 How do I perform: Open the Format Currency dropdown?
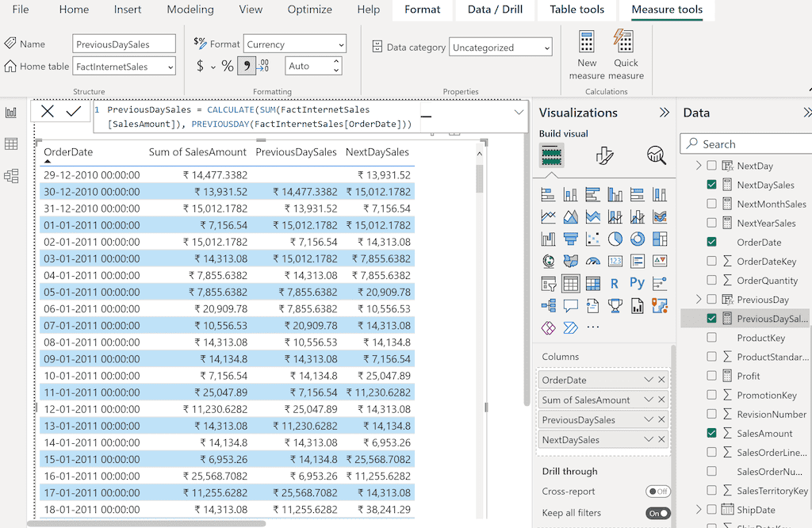341,44
